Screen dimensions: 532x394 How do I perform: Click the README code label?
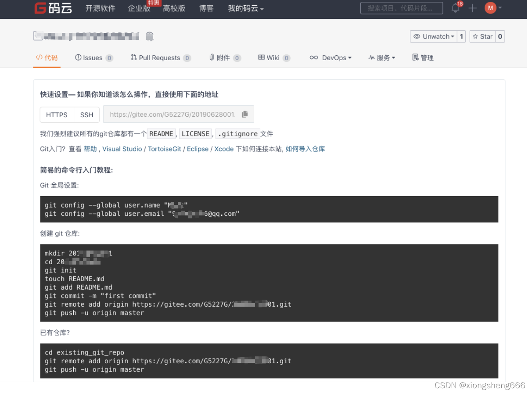pyautogui.click(x=161, y=134)
